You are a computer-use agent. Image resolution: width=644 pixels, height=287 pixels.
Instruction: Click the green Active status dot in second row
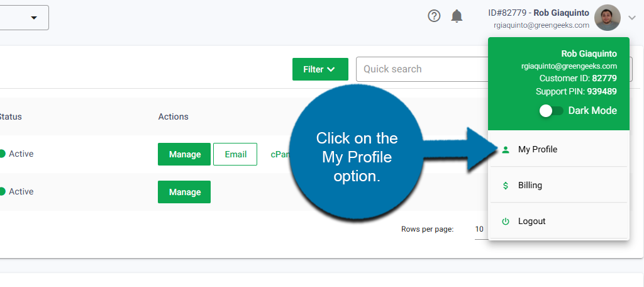coord(2,191)
